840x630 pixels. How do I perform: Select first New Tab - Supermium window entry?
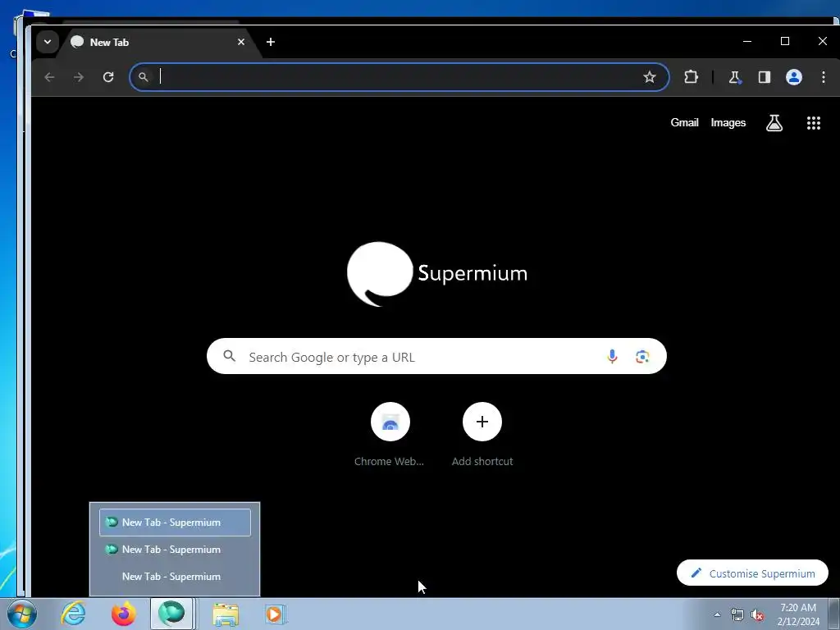(176, 523)
